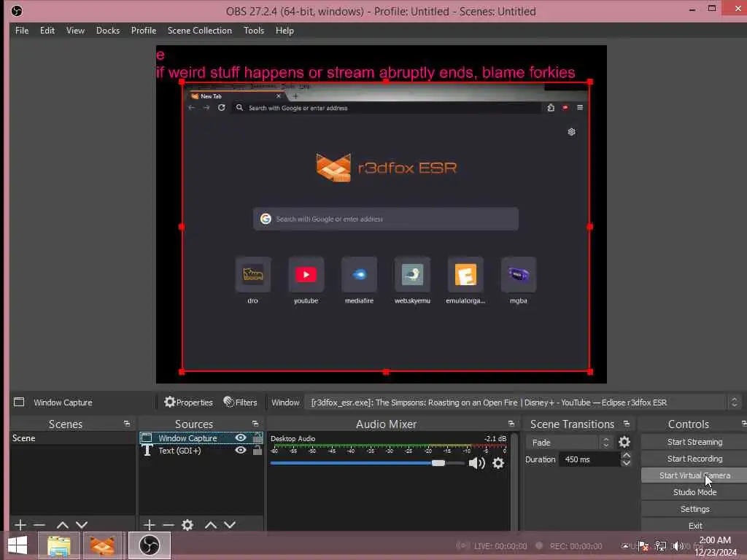Mute Desktop Audio speaker icon
Image resolution: width=747 pixels, height=560 pixels.
pos(476,463)
